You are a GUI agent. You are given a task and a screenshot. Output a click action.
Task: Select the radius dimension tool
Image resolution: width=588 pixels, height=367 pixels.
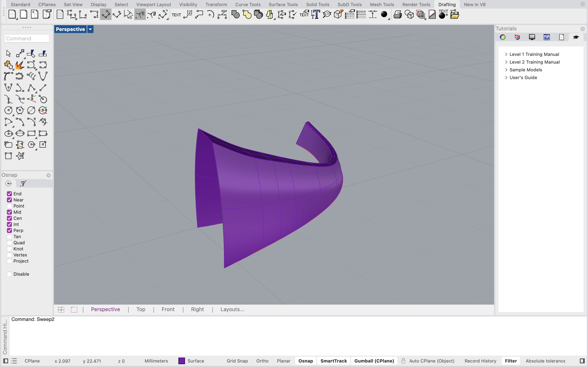pos(140,14)
